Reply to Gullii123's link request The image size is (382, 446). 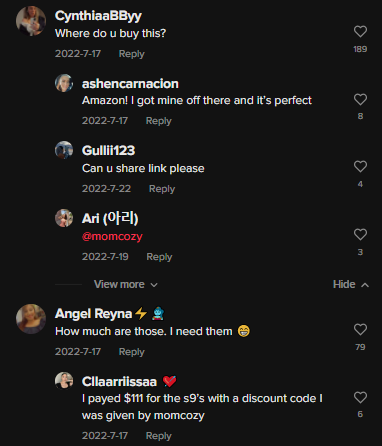click(162, 189)
